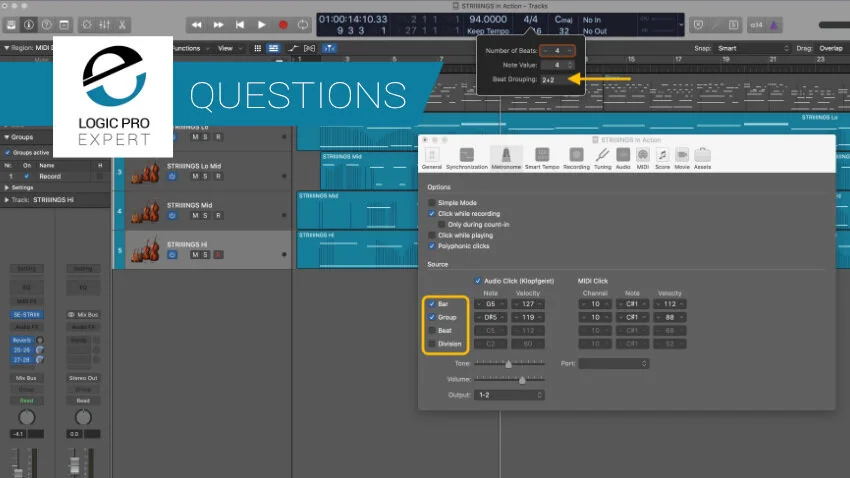Start playback with the Play button
The height and width of the screenshot is (478, 850).
(x=261, y=25)
